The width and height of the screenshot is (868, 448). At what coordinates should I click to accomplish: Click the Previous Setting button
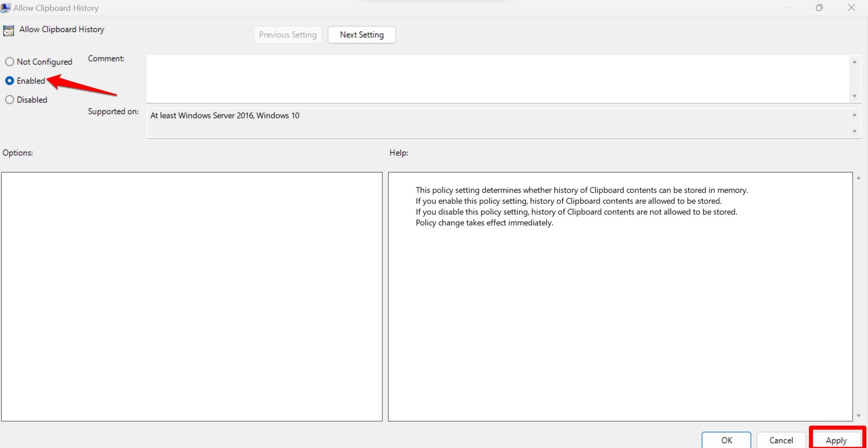[x=288, y=35]
